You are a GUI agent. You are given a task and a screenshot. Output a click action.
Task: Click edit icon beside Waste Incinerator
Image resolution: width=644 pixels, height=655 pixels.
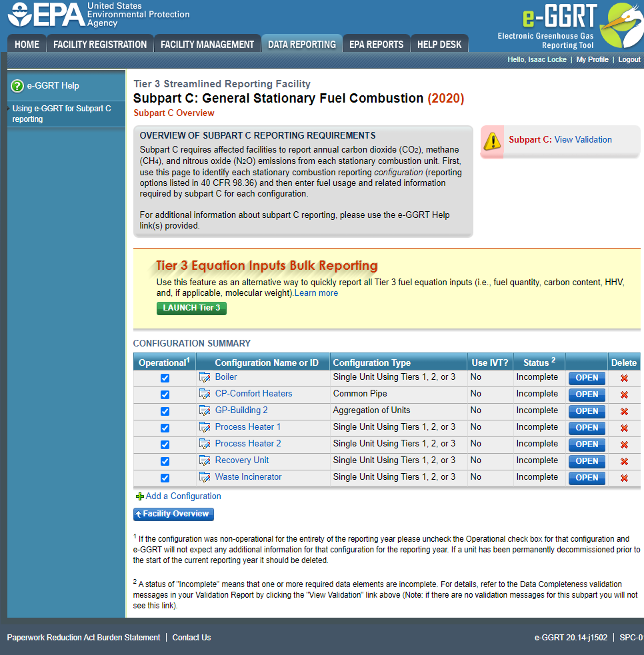click(205, 478)
